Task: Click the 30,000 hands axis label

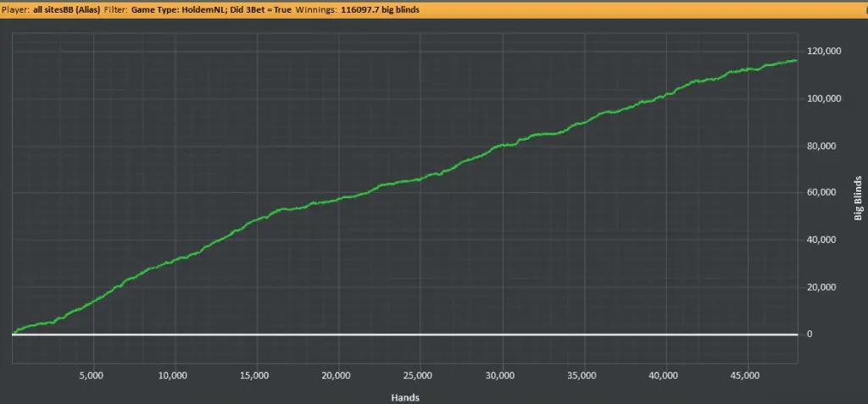Action: pyautogui.click(x=502, y=375)
